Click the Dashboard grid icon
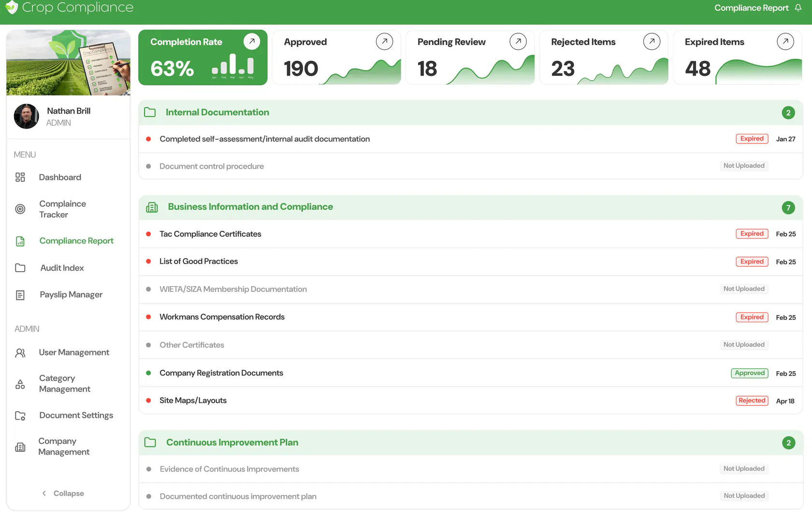 coord(20,177)
